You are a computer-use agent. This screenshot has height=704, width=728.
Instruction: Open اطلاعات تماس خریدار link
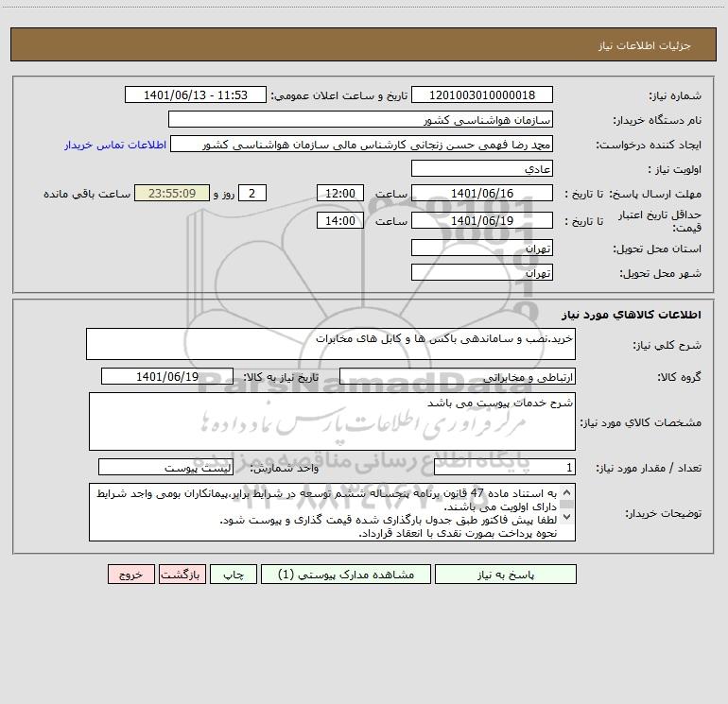pyautogui.click(x=115, y=145)
